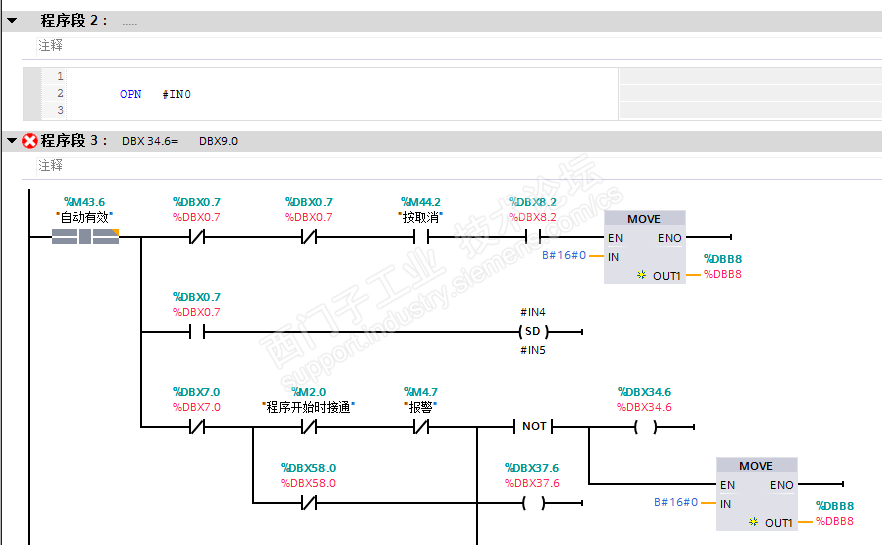This screenshot has width=882, height=545.
Task: Select the 程序开始时接通 %M2.0 contact
Action: (309, 427)
